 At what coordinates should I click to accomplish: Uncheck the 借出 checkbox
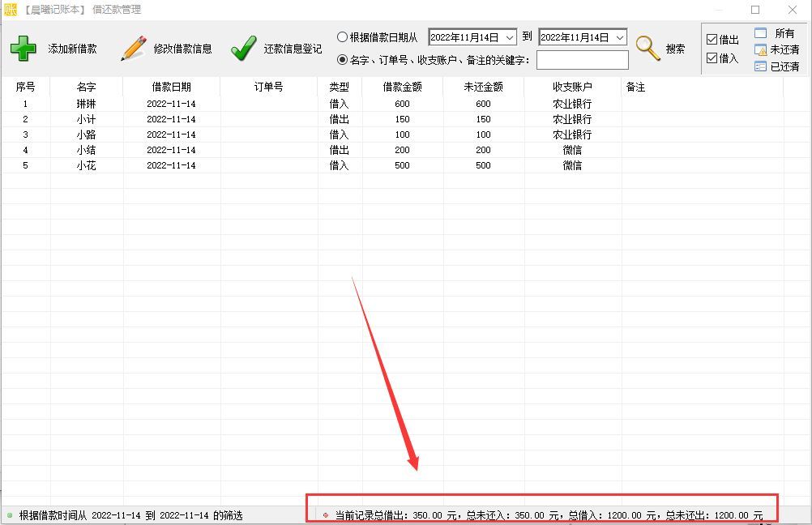coord(712,40)
